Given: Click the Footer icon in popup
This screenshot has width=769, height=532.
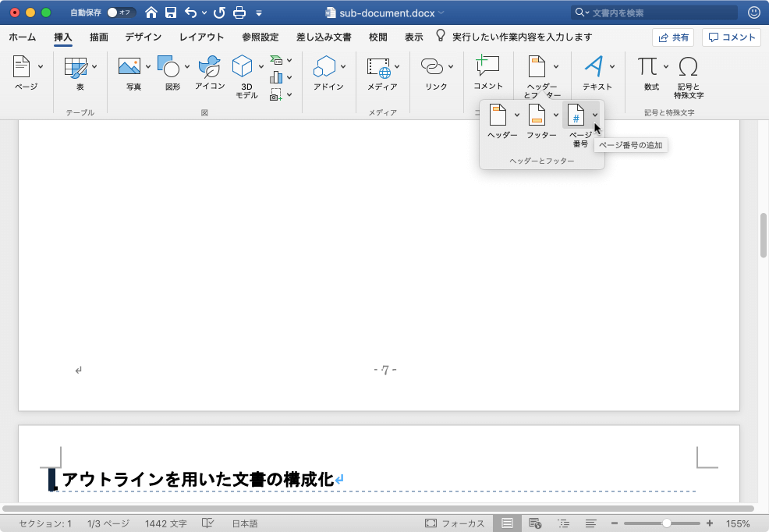Looking at the screenshot, I should 537,115.
